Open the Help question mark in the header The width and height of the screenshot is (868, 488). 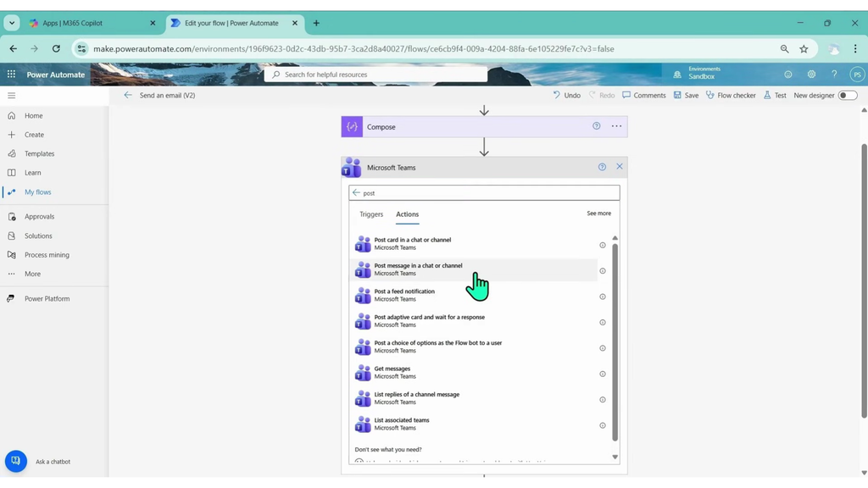coord(834,75)
